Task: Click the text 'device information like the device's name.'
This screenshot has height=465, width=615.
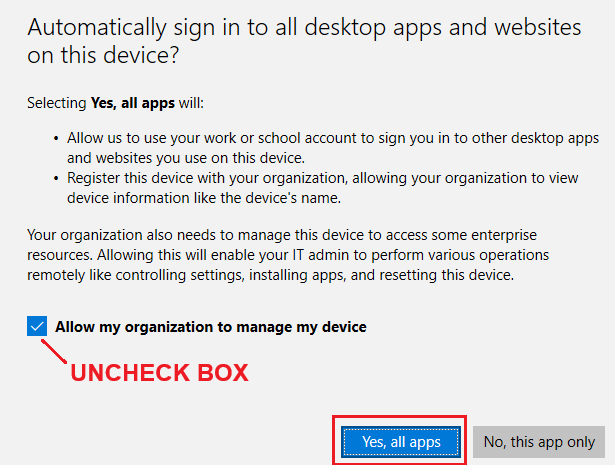Action: tap(204, 198)
